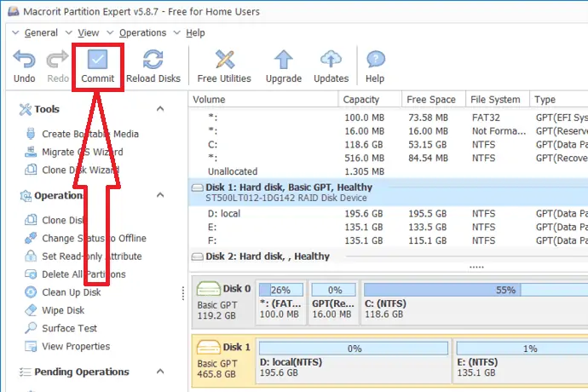Click the Surface Test magnifier icon

(31, 328)
